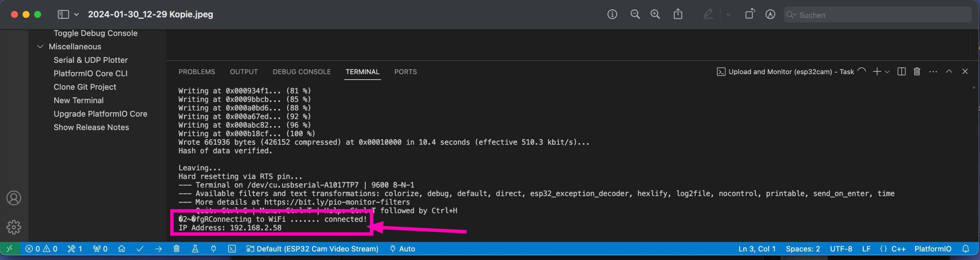This screenshot has height=260, width=980.
Task: Click the 'Hash of data verified.' terminal line
Action: (x=225, y=151)
